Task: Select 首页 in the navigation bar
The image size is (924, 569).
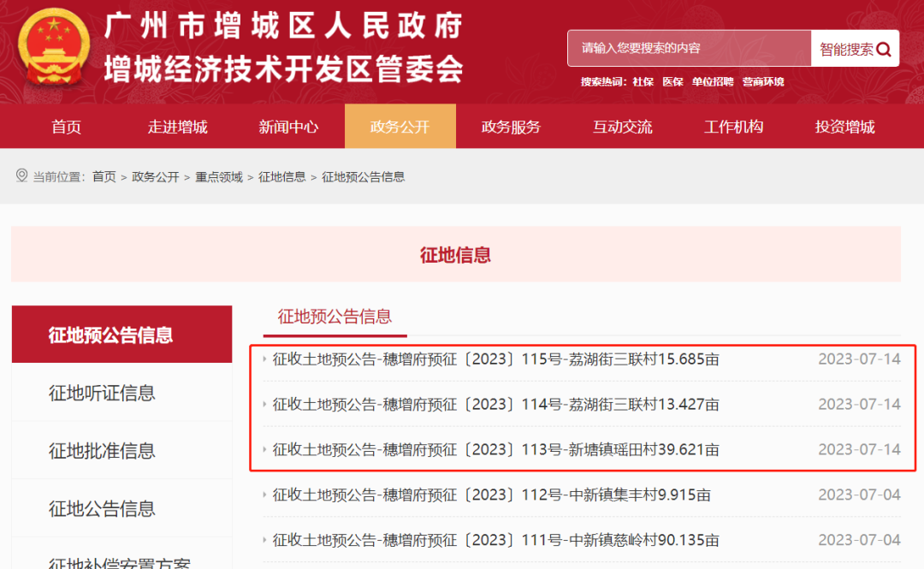Action: tap(66, 126)
